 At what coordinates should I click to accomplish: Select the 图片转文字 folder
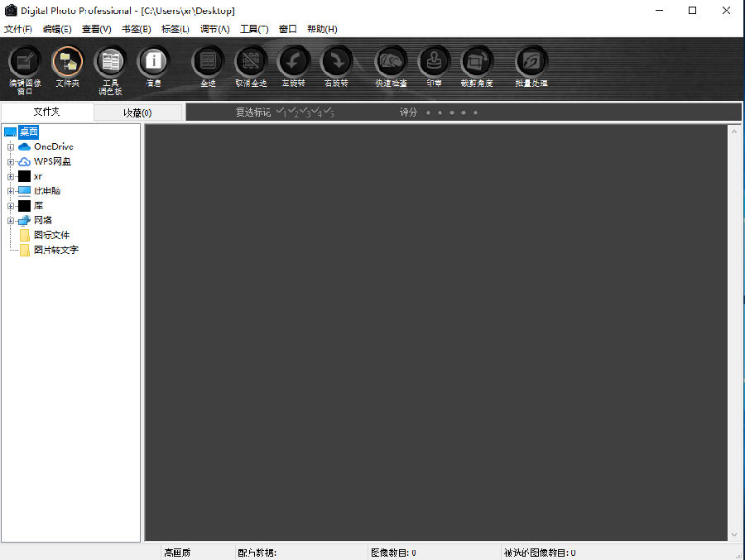(x=55, y=250)
